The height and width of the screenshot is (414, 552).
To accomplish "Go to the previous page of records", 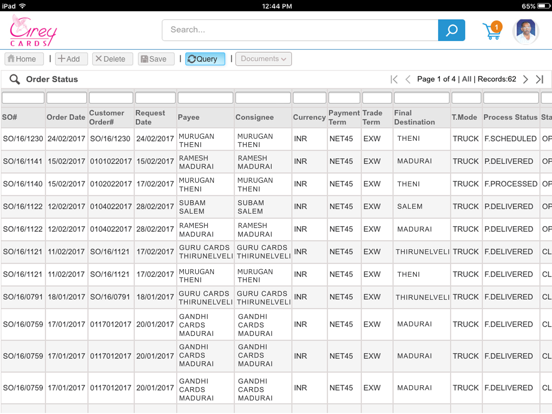I will point(408,79).
